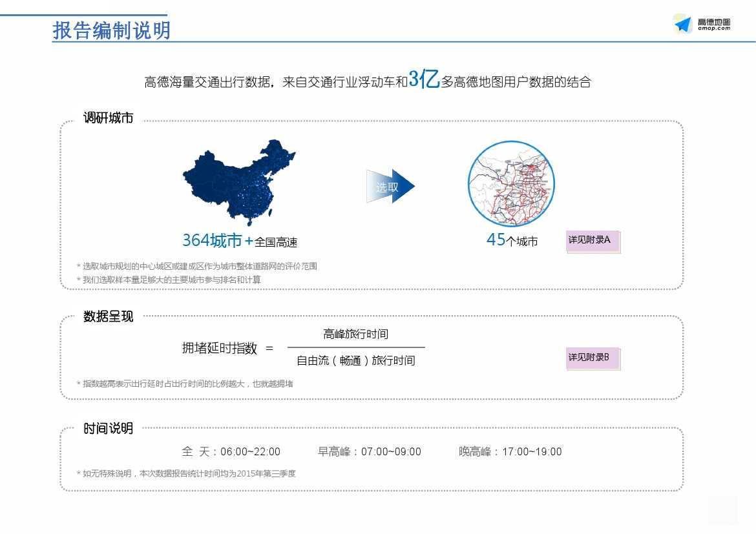Click the 早高峰 07:00~09:00 time range

[369, 452]
